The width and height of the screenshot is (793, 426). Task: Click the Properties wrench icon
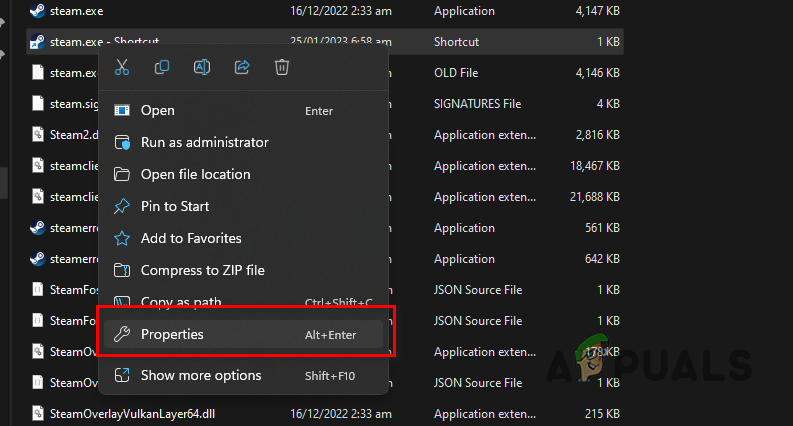click(122, 334)
